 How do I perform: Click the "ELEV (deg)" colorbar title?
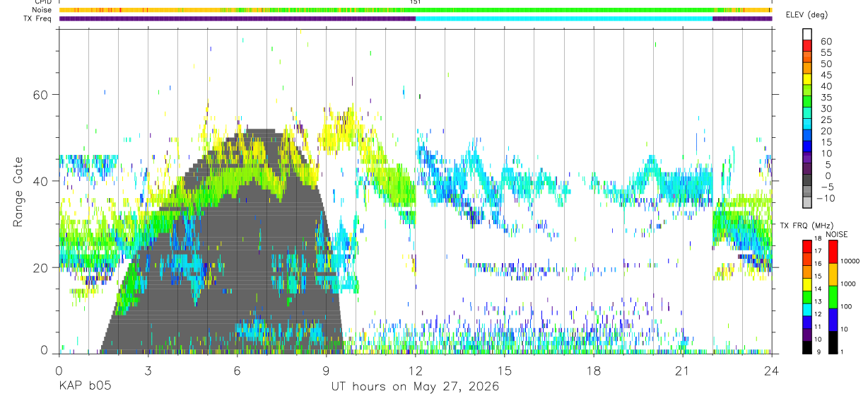pyautogui.click(x=807, y=15)
